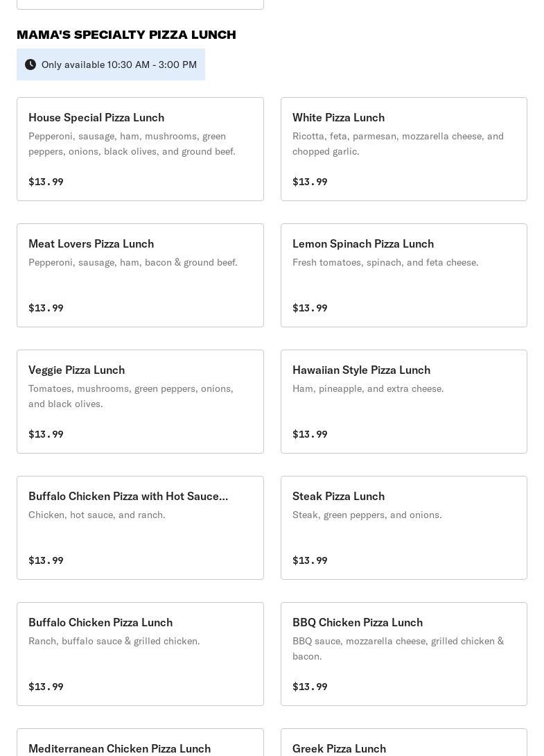544x756 pixels.
Task: Select the Veggie Pizza Lunch item
Action: pos(140,402)
